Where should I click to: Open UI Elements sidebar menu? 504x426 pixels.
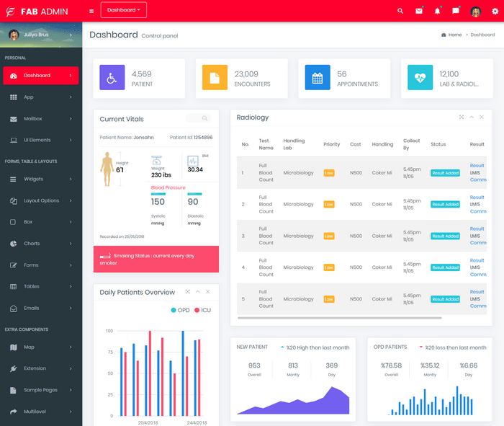coord(41,140)
